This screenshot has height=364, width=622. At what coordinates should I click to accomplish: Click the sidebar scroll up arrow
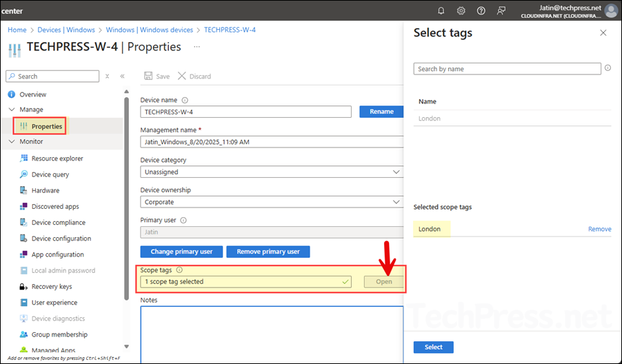click(x=127, y=92)
